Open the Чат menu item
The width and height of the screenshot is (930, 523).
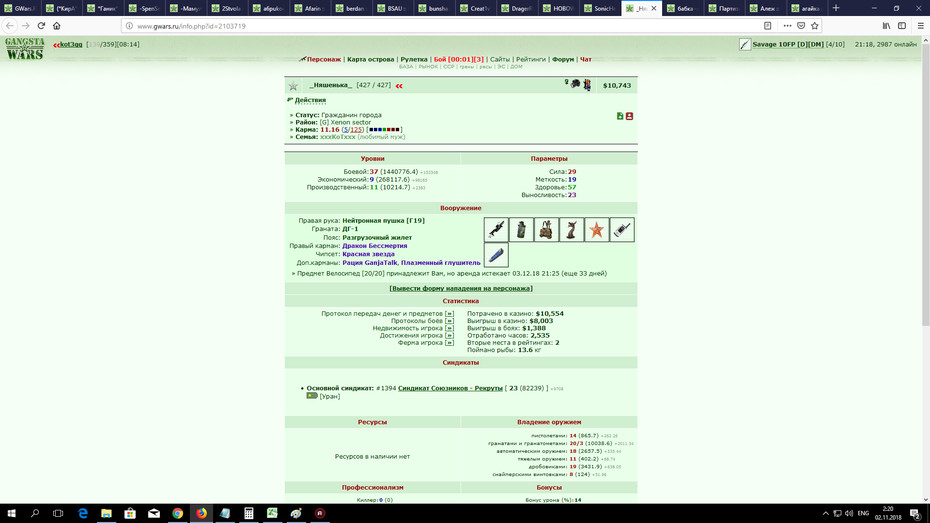pos(585,59)
